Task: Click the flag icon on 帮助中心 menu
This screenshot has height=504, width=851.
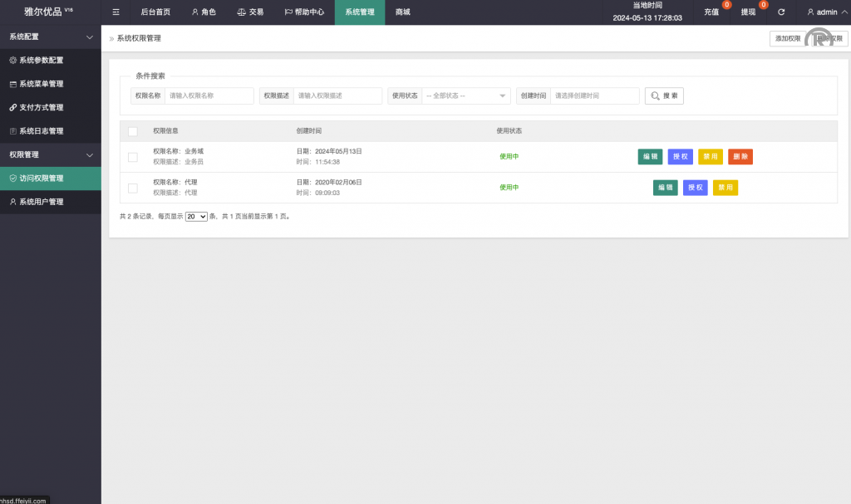Action: 288,12
